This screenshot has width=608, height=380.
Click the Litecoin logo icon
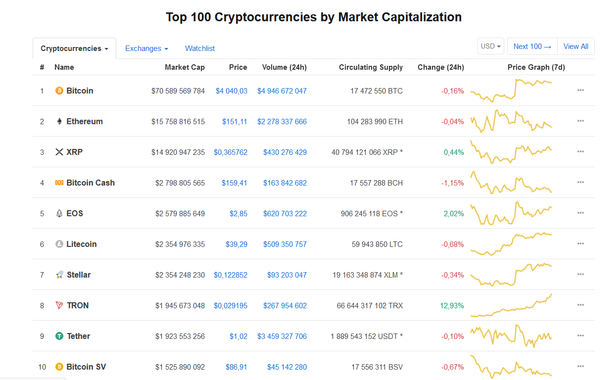tap(59, 244)
